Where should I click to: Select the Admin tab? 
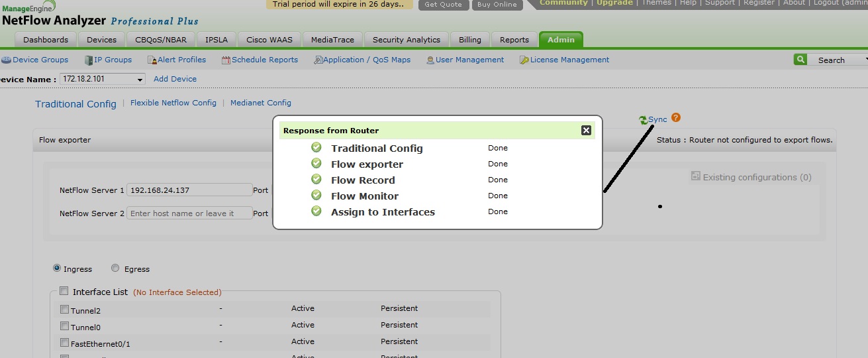tap(561, 40)
